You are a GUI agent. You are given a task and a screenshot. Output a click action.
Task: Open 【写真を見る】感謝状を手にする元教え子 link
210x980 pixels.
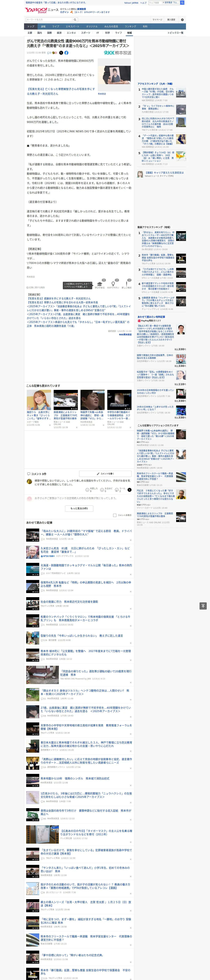pyautogui.click(x=59, y=298)
